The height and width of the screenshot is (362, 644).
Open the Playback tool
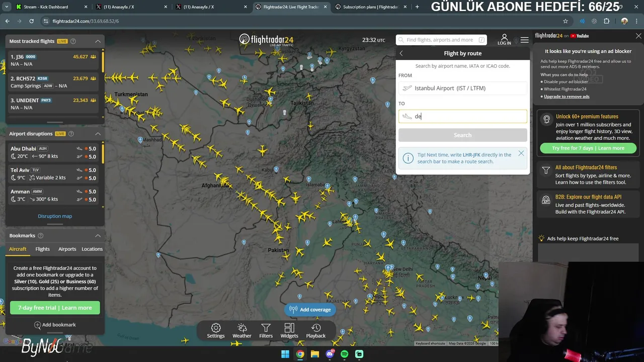point(316,331)
